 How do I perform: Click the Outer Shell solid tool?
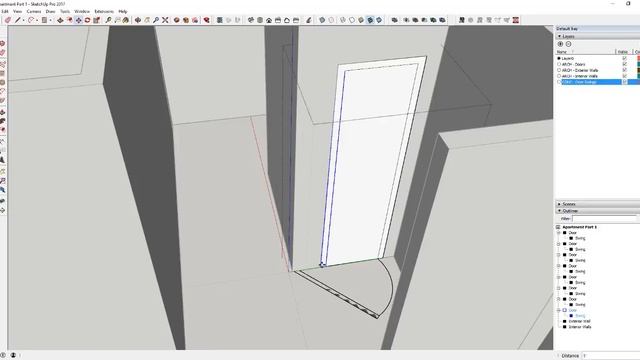pyautogui.click(x=394, y=20)
